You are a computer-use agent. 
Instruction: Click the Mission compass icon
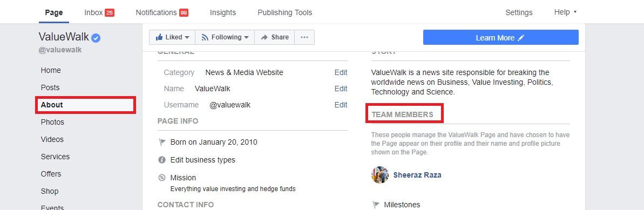[x=162, y=178]
